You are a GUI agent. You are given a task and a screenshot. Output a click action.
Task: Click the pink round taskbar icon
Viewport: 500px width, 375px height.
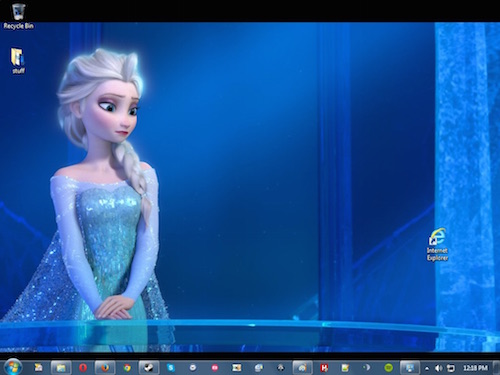(x=215, y=368)
